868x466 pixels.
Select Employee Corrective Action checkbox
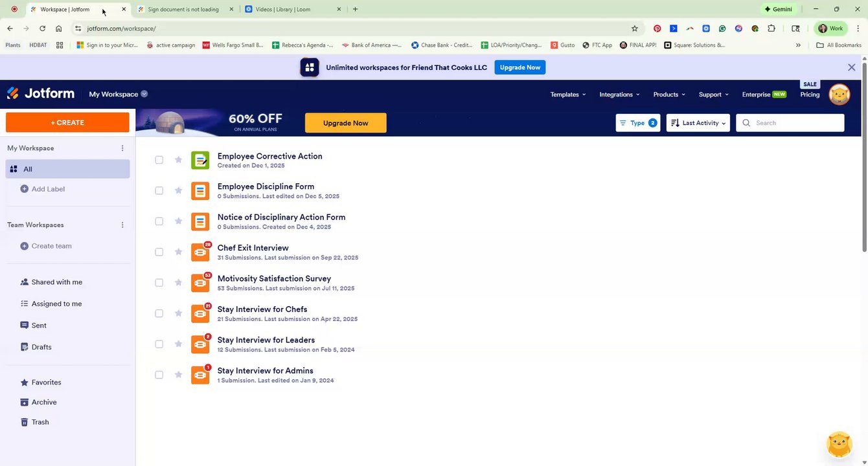point(159,160)
